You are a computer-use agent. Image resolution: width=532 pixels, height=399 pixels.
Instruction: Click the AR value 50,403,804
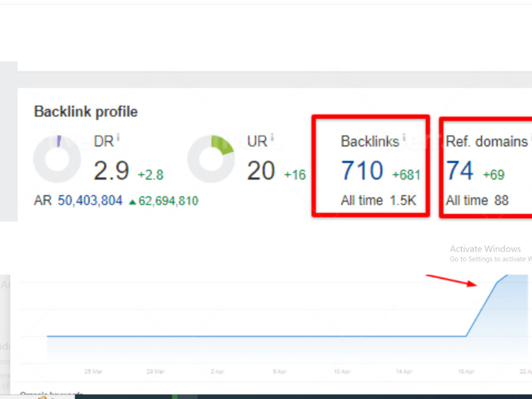click(90, 201)
